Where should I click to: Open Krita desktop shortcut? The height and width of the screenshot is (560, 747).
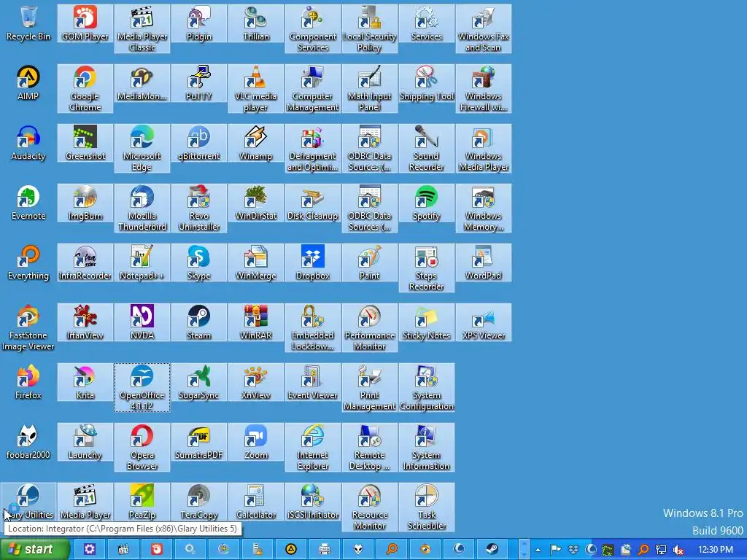point(85,382)
